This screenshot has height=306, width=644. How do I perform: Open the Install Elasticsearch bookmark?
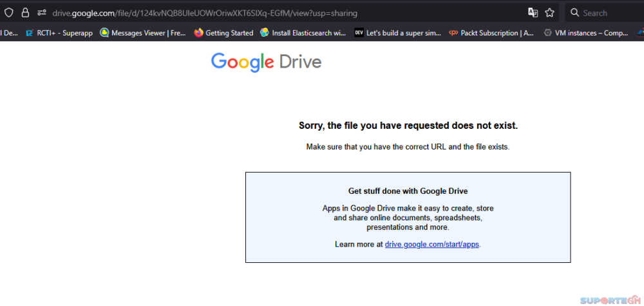click(x=303, y=33)
